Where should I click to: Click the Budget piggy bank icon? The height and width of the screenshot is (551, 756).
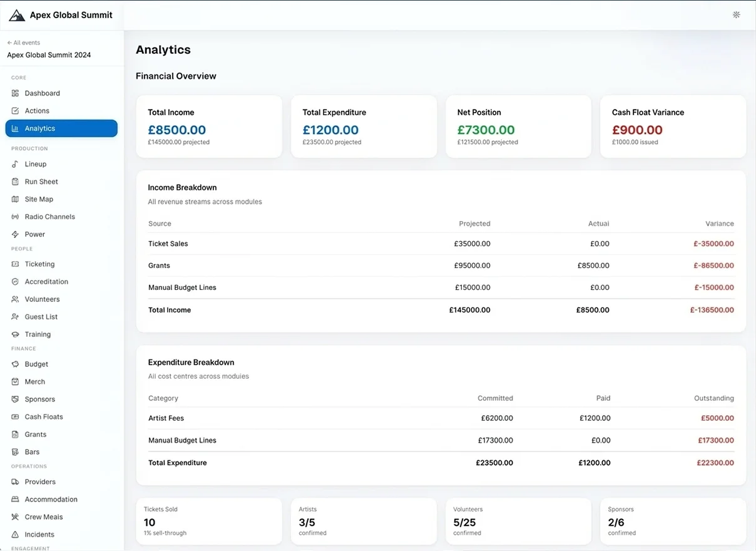coord(14,364)
